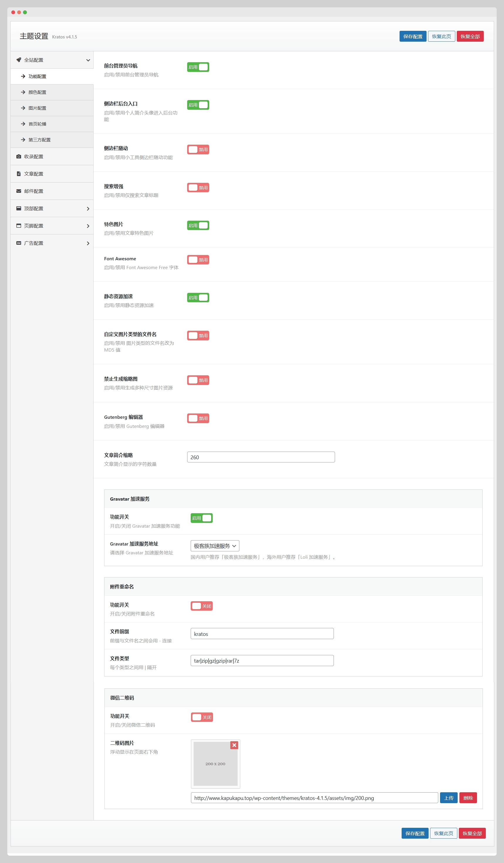
Task: Click the 200 x 200 QR image preview
Action: click(215, 764)
